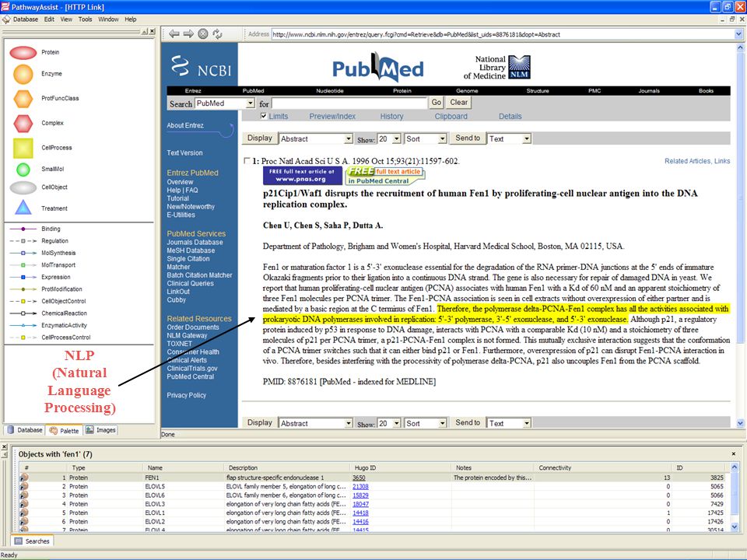Switch to the Database tab
Viewport: 747px width, 560px height.
[25, 430]
